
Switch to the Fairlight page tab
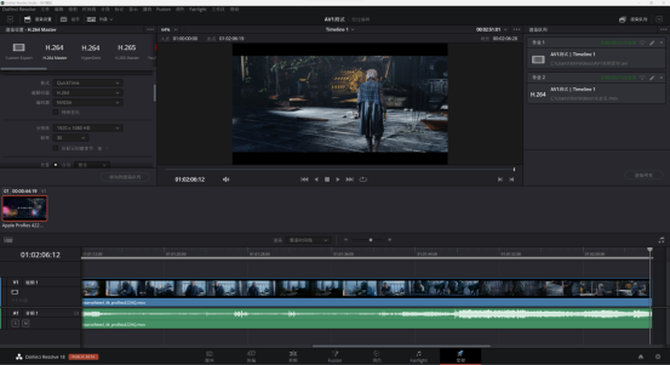(x=418, y=356)
